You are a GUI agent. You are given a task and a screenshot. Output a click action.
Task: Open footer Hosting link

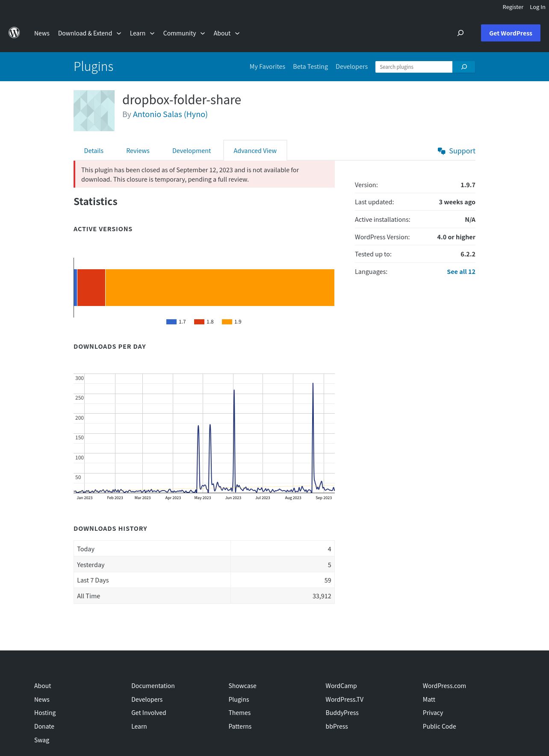[x=45, y=713]
